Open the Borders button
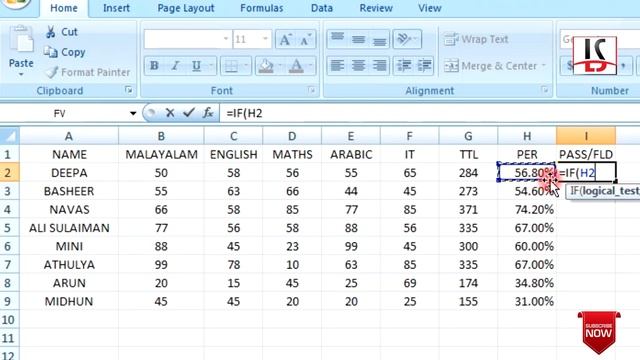 [x=231, y=65]
